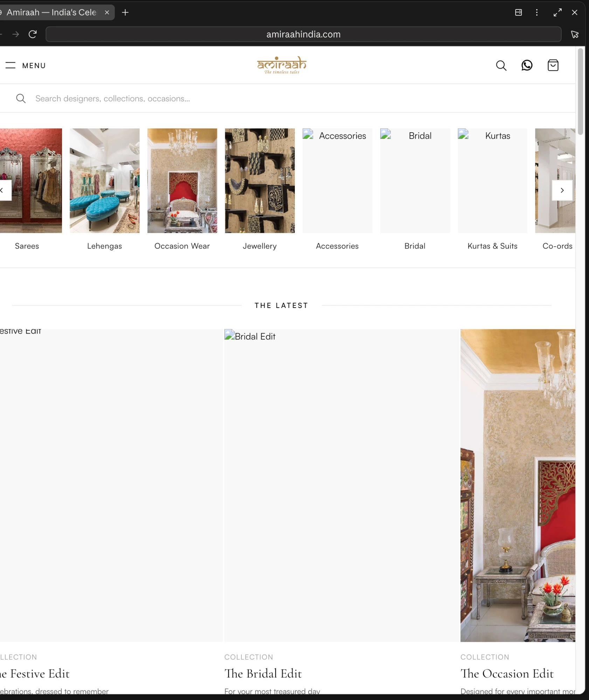Close the Amiraah browser tab
This screenshot has height=700, width=589.
(107, 13)
